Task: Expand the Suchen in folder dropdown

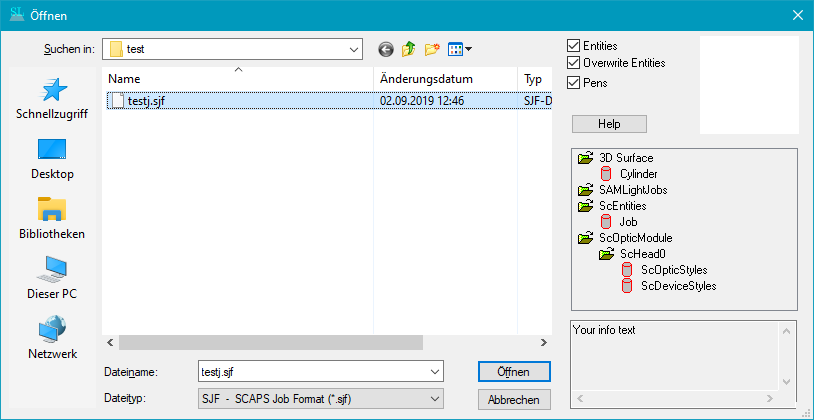Action: (x=352, y=49)
